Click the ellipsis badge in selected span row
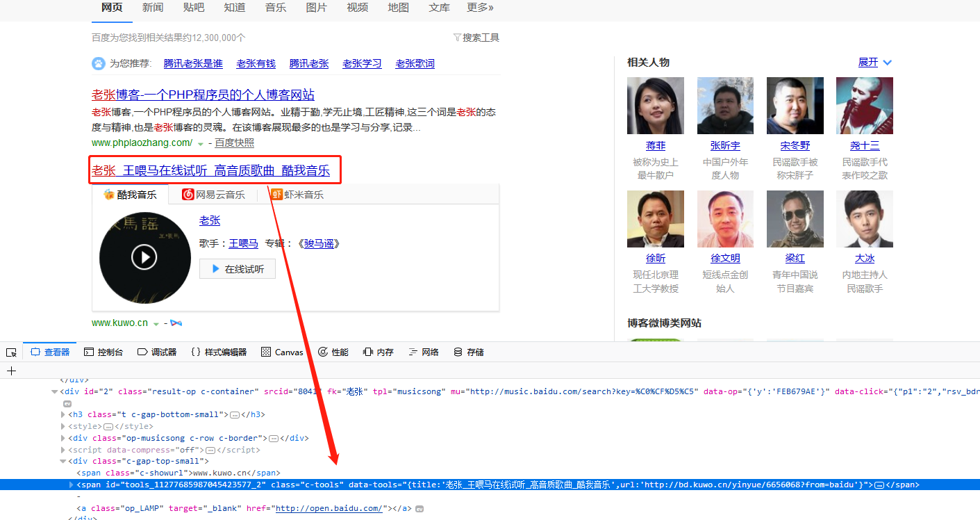 coord(879,485)
